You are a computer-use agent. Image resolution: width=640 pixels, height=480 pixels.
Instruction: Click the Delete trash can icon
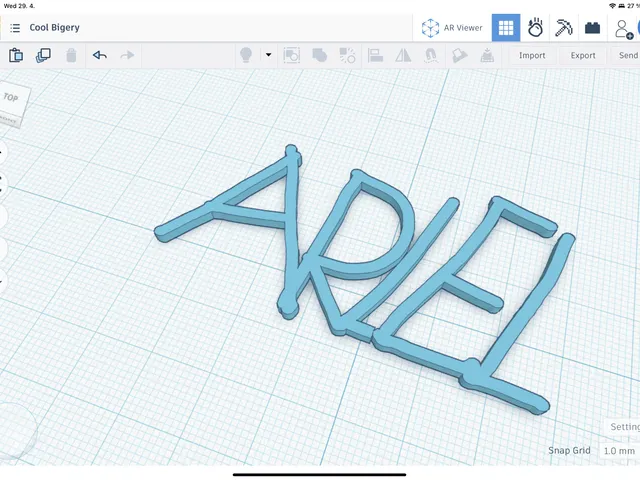click(x=71, y=55)
